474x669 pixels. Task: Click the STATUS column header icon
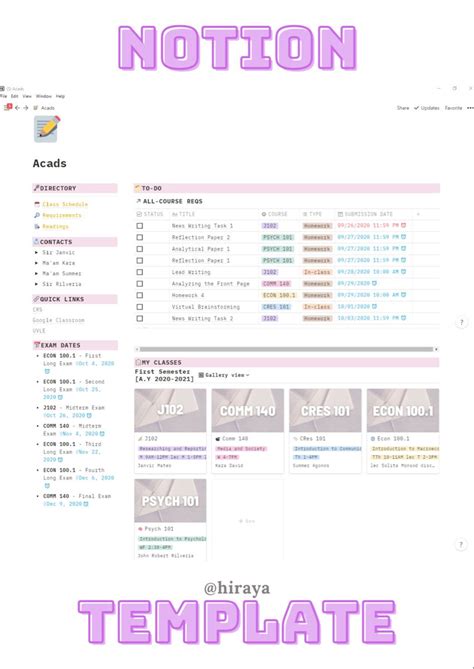pyautogui.click(x=139, y=214)
